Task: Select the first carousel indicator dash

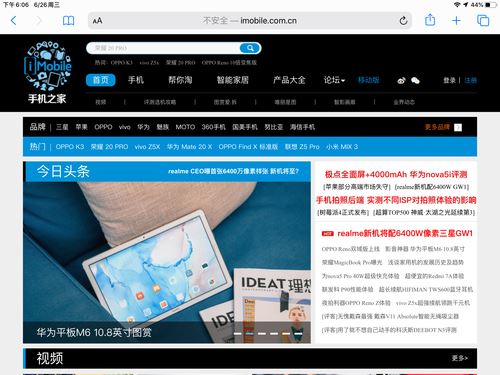Action: [238, 333]
